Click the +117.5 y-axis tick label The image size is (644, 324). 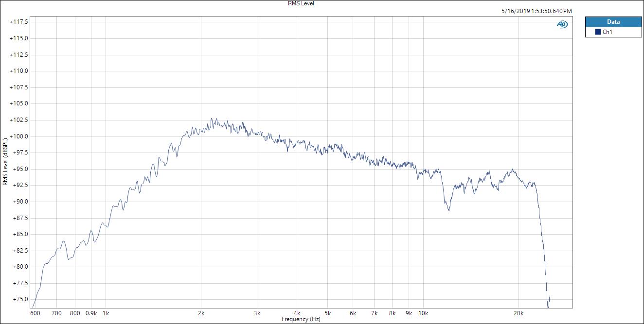tap(19, 22)
